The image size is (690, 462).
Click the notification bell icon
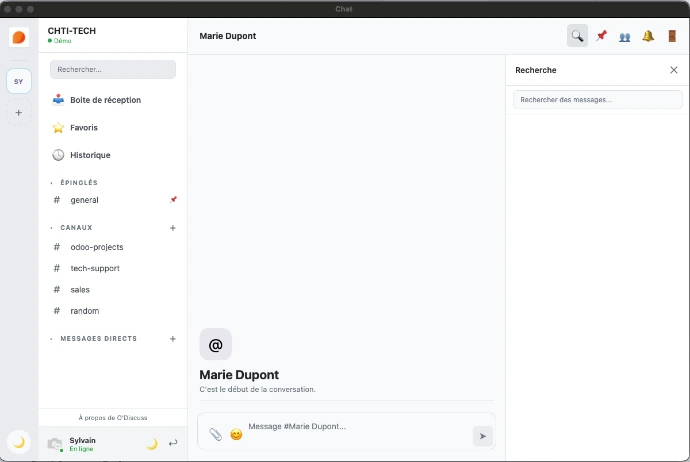point(648,36)
